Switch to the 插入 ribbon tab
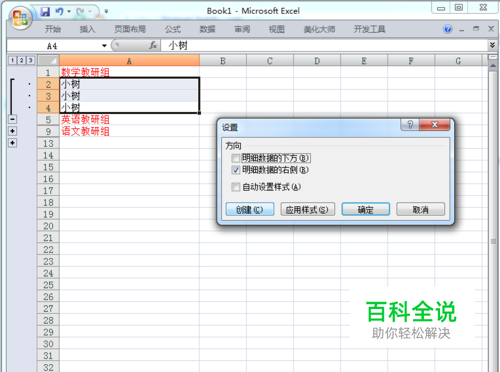 (87, 29)
